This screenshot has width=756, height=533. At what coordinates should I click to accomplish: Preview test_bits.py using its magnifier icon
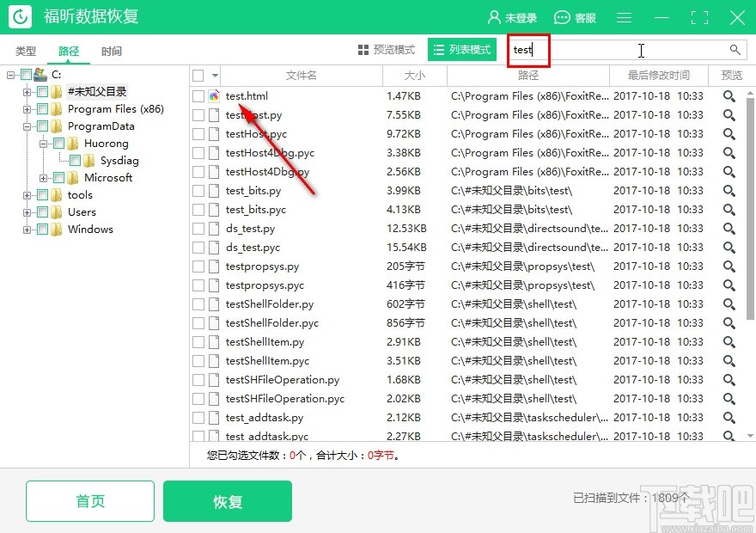click(729, 191)
